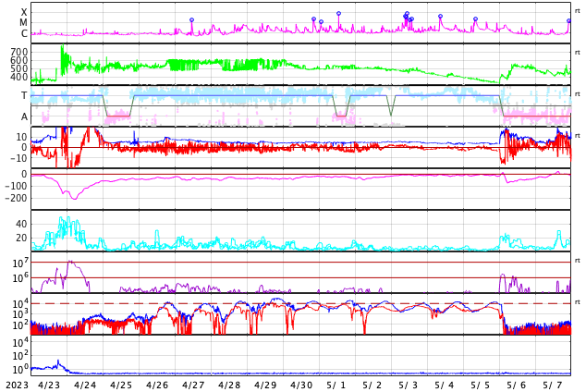Image resolution: width=586 pixels, height=392 pixels.
Task: Select the 4/30 date label on the axis
Action: point(301,386)
